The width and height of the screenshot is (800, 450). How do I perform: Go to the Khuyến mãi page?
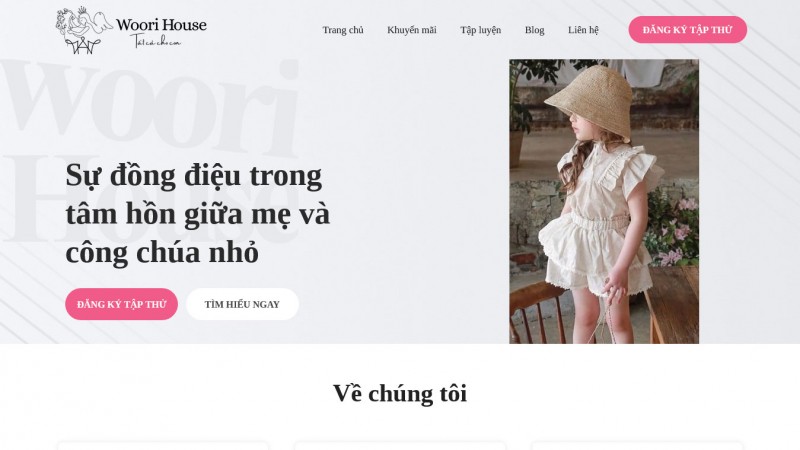(412, 30)
